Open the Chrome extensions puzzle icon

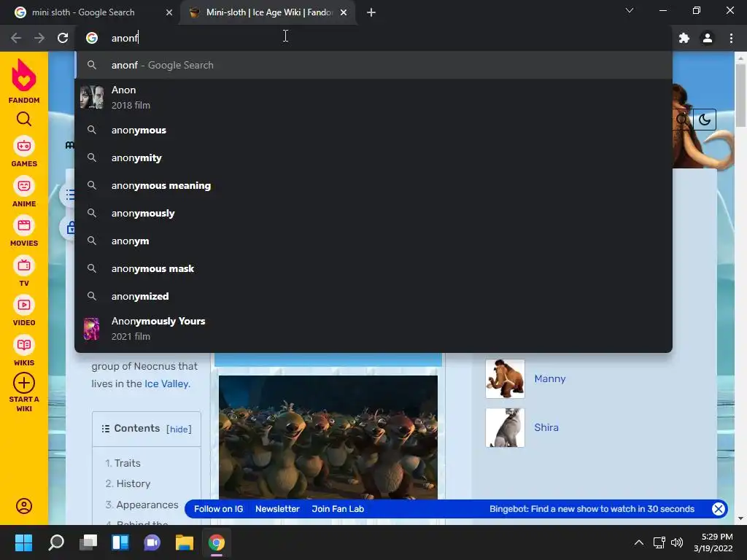684,38
